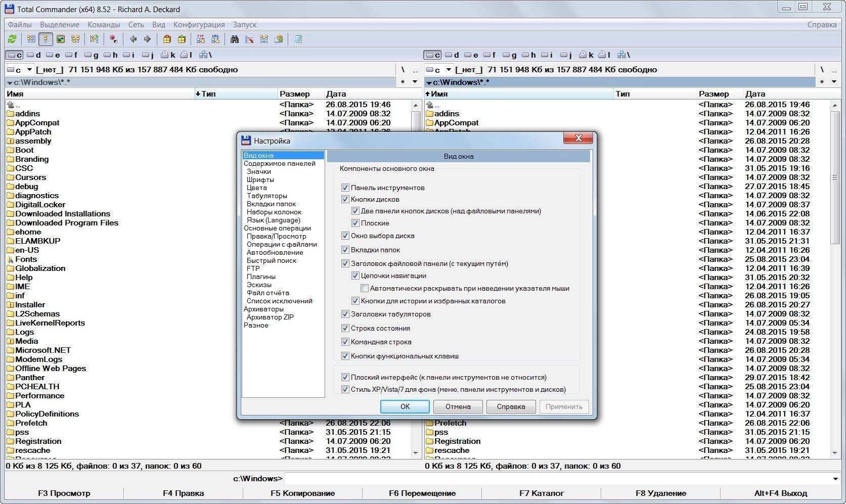Image resolution: width=846 pixels, height=504 pixels.
Task: Click the 'F5 Копирование' function button
Action: click(x=303, y=493)
